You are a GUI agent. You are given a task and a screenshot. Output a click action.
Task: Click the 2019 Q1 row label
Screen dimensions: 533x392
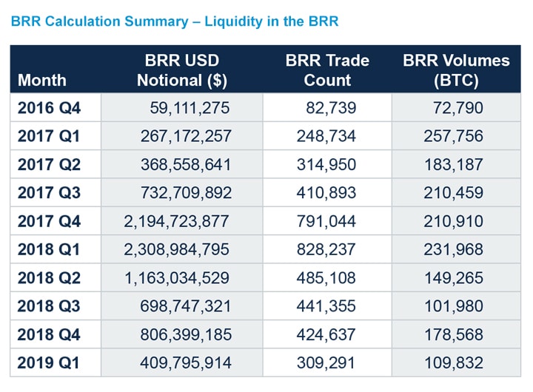49,363
